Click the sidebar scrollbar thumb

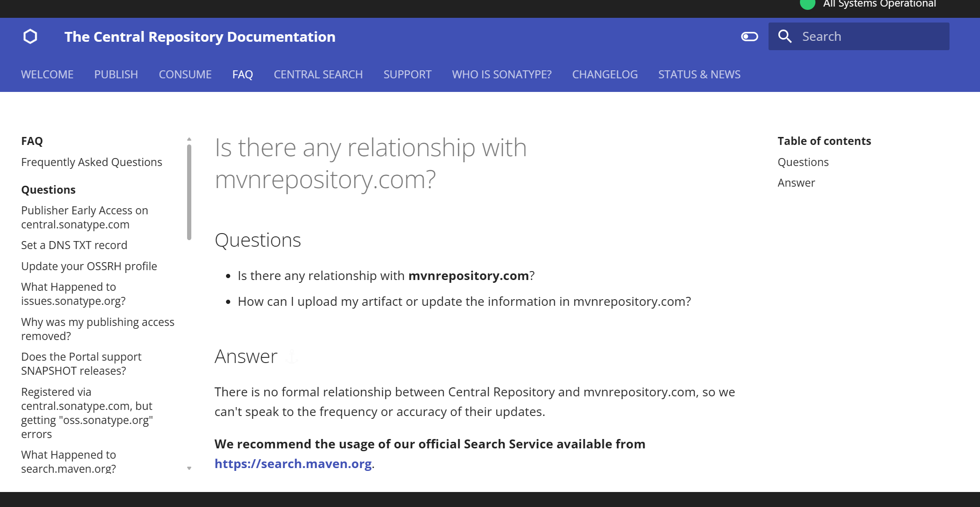click(x=189, y=192)
